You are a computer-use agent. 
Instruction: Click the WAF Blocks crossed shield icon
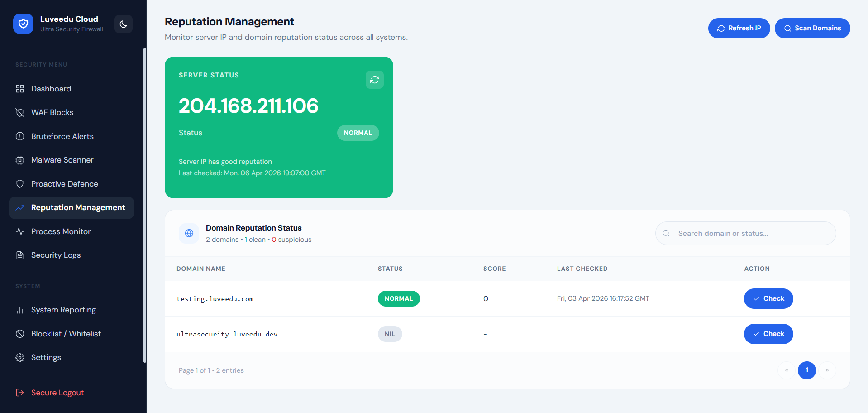[x=20, y=112]
